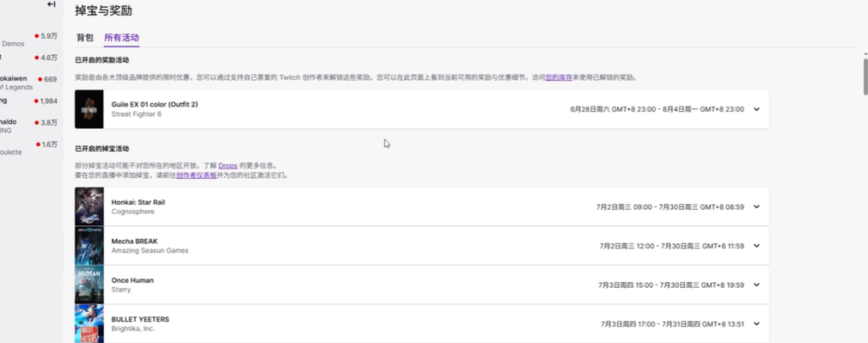Click the Brightika, Inc. publisher name
The width and height of the screenshot is (868, 343).
click(133, 329)
